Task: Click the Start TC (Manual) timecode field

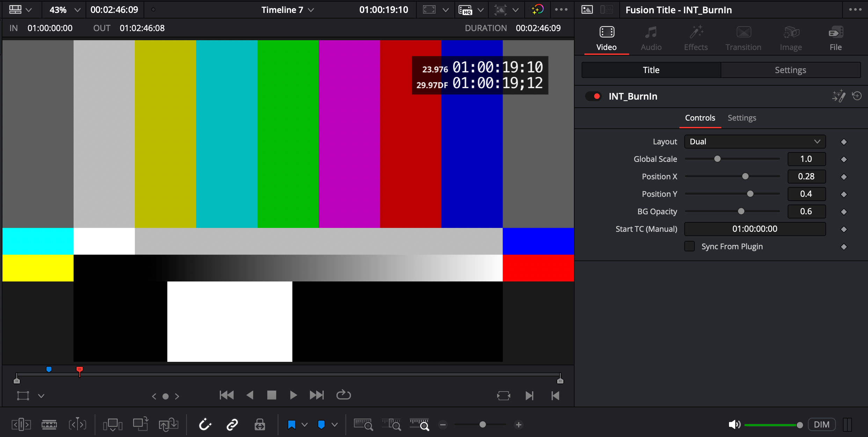Action: (755, 229)
